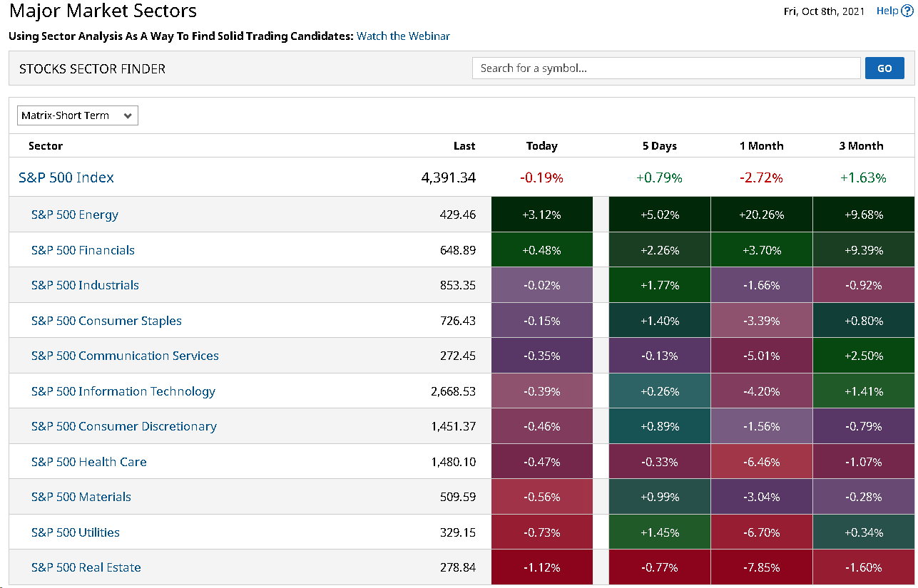Screen dimensions: 918x588
Task: Click the Sector column header
Action: 46,146
